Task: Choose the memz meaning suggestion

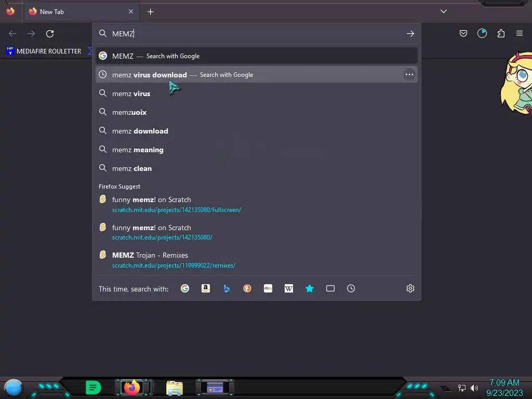Action: 257,150
